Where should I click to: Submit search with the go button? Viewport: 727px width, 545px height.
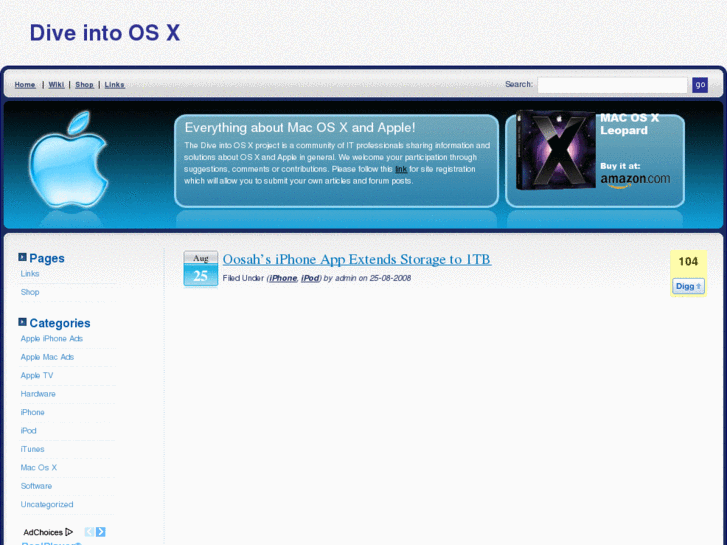pos(700,85)
